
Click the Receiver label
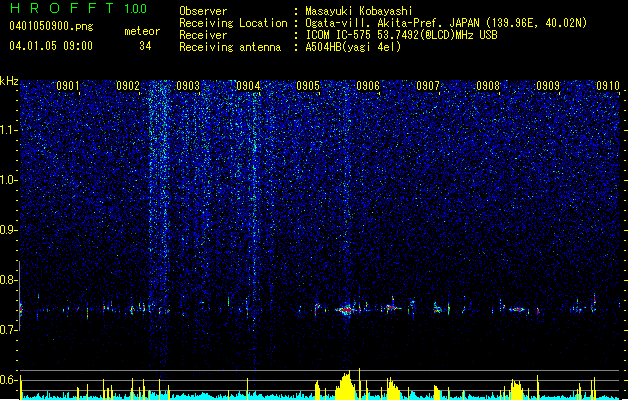(x=203, y=35)
